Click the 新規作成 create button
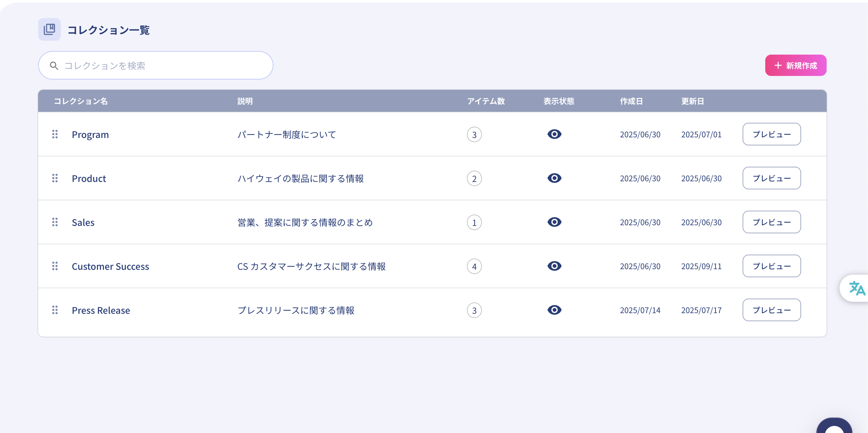868x433 pixels. coord(795,65)
